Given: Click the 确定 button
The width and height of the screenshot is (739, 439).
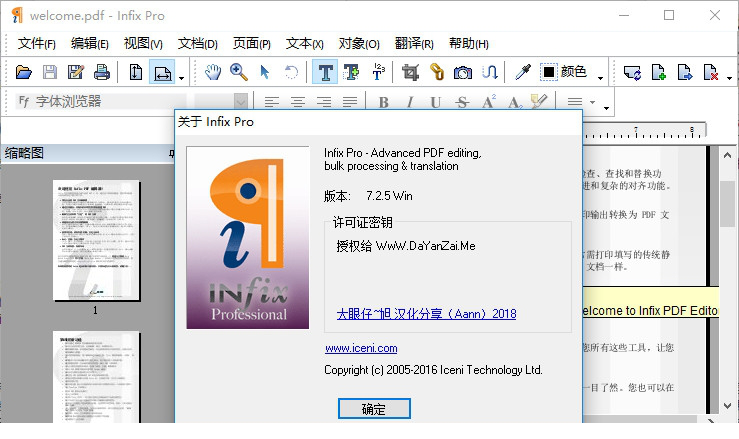Looking at the screenshot, I should click(374, 408).
